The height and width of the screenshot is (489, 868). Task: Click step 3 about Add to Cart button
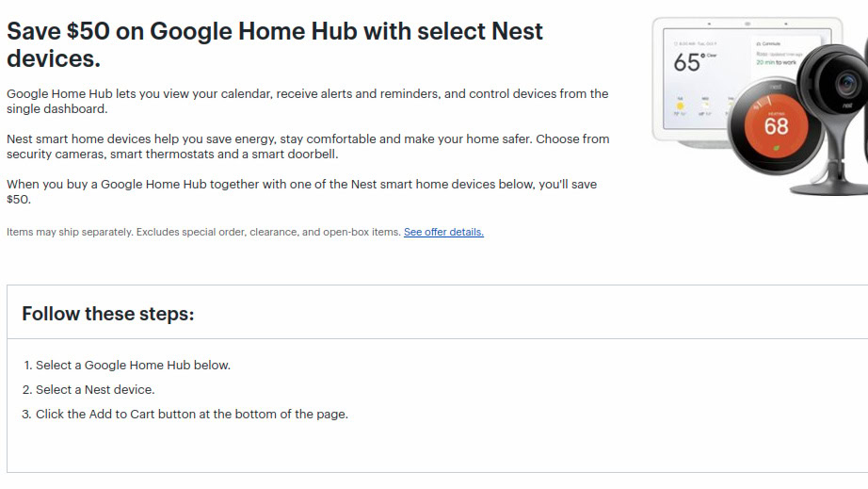192,414
